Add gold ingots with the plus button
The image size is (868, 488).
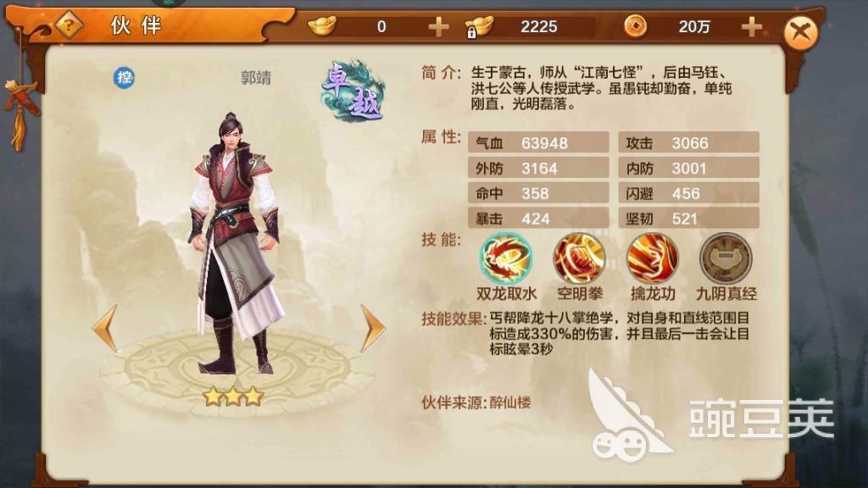pyautogui.click(x=438, y=26)
